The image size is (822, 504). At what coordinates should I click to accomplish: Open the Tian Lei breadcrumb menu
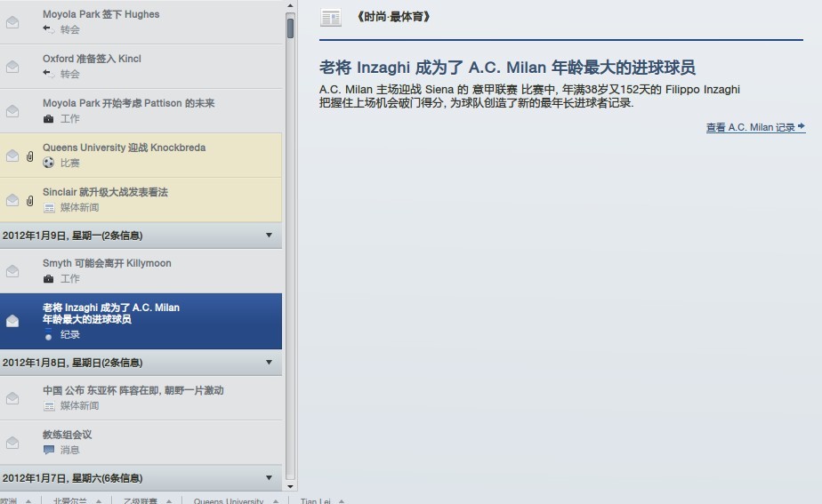(322, 500)
